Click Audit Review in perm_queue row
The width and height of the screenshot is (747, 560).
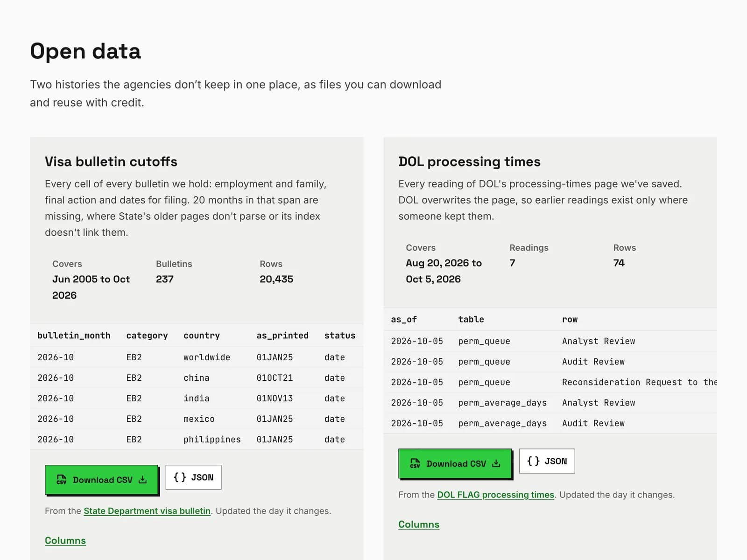[593, 362]
